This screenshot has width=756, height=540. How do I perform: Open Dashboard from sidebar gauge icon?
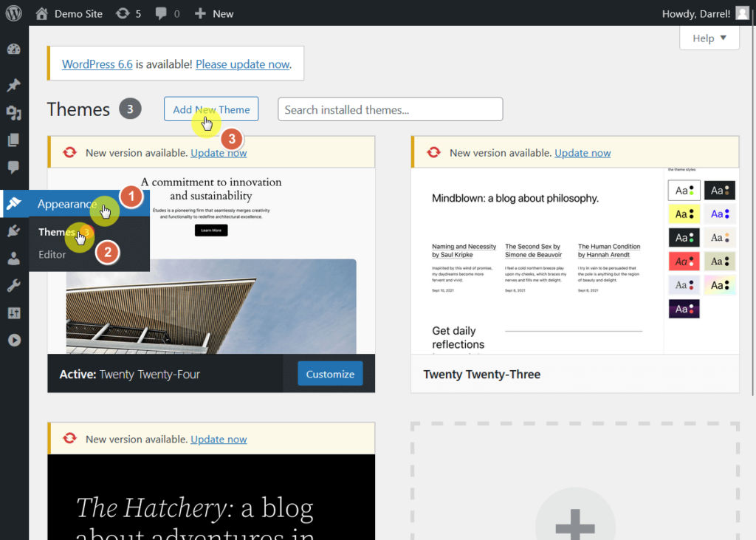point(14,49)
